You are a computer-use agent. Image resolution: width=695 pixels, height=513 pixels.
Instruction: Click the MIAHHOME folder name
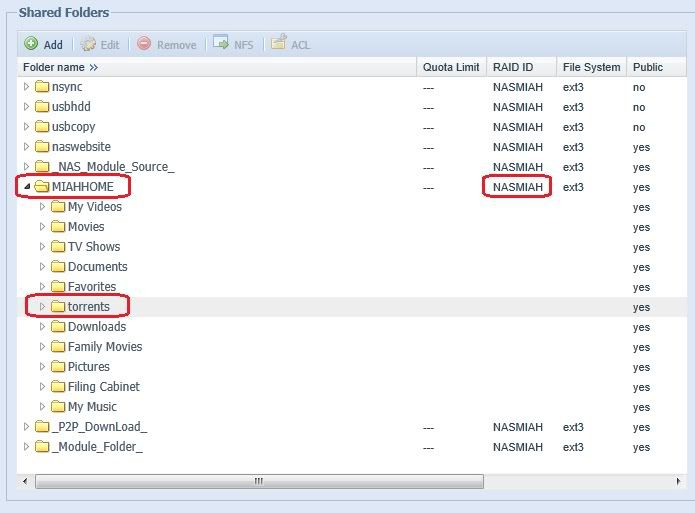pyautogui.click(x=82, y=187)
